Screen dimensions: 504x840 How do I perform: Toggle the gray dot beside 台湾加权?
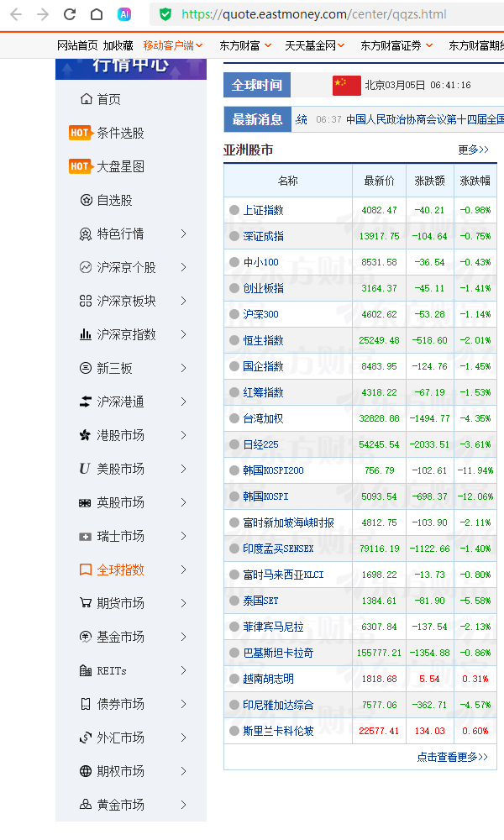pos(234,418)
